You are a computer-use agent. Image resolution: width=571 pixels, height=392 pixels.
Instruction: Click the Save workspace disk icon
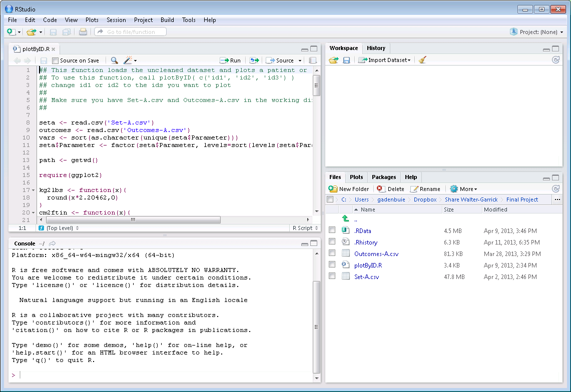pos(346,60)
